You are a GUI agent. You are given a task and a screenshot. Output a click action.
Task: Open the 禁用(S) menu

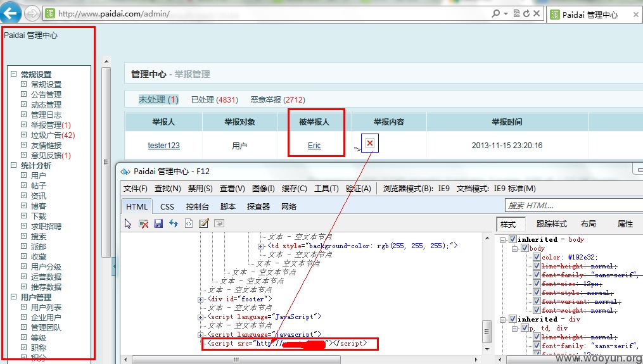(200, 189)
